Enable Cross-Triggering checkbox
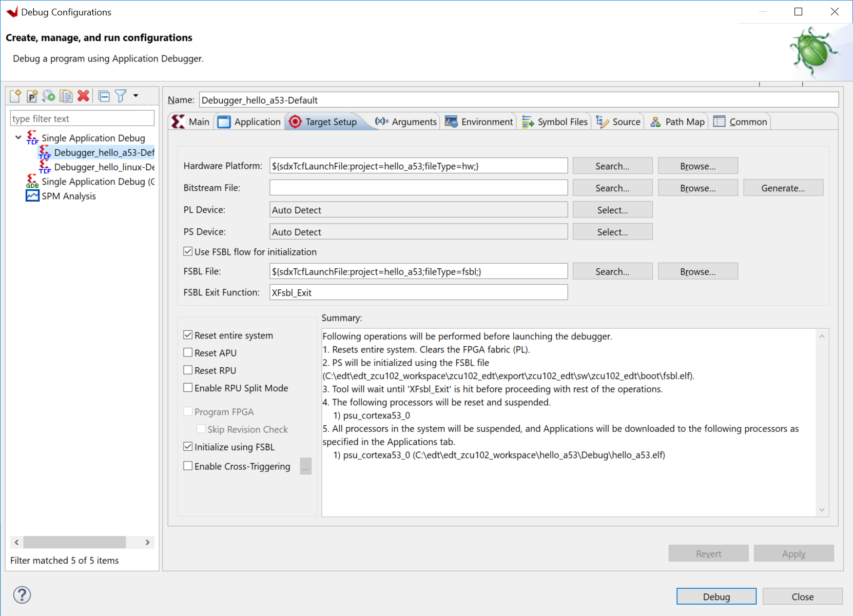This screenshot has width=853, height=616. (x=188, y=466)
